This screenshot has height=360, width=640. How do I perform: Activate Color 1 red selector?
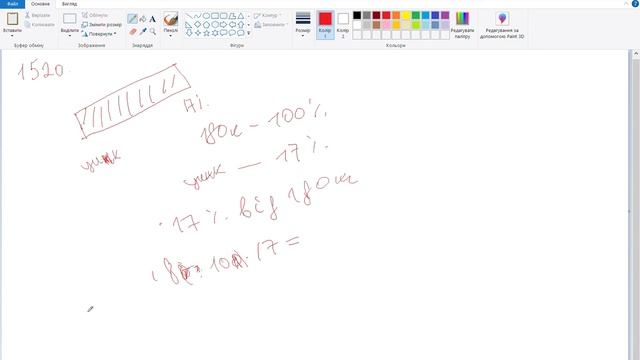point(325,25)
